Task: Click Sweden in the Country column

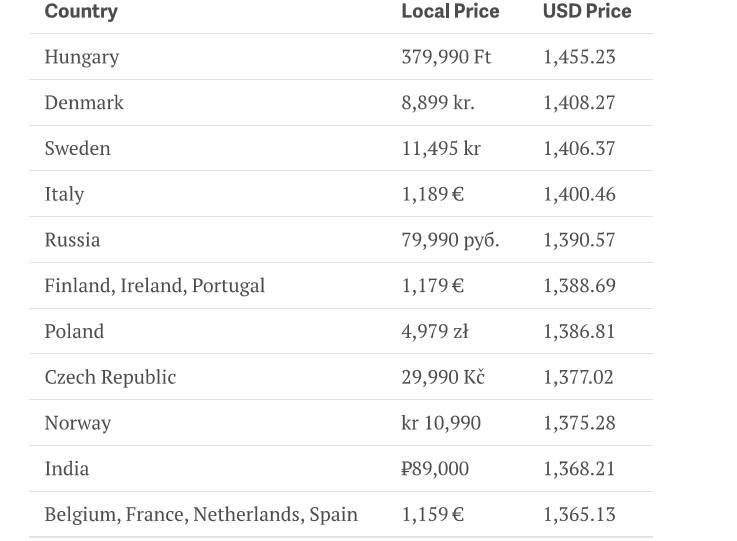Action: 78,149
